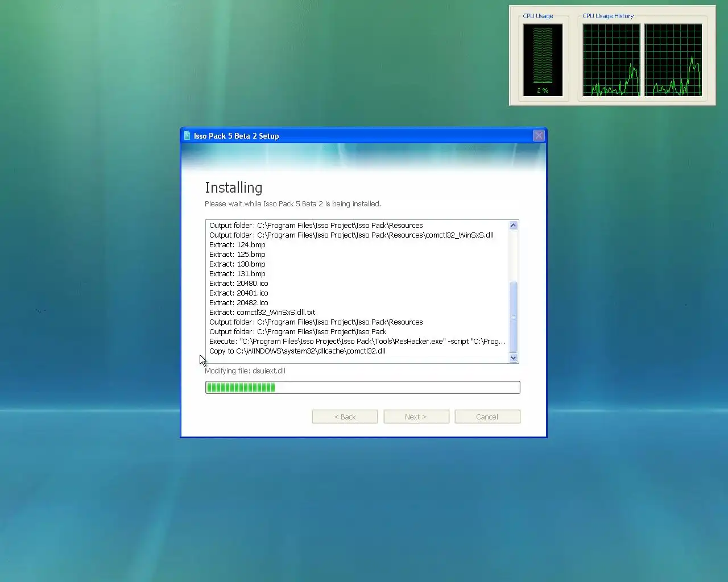Select log line 'Output folder: C:\Program Files\Isso Project\Isso Pack'
The image size is (728, 582).
[298, 332]
